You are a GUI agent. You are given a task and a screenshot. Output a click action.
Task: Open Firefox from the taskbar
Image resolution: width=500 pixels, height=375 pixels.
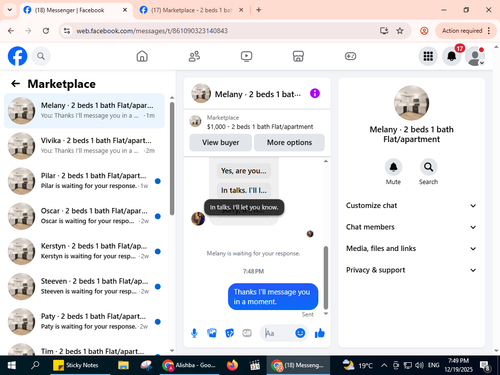(232, 365)
